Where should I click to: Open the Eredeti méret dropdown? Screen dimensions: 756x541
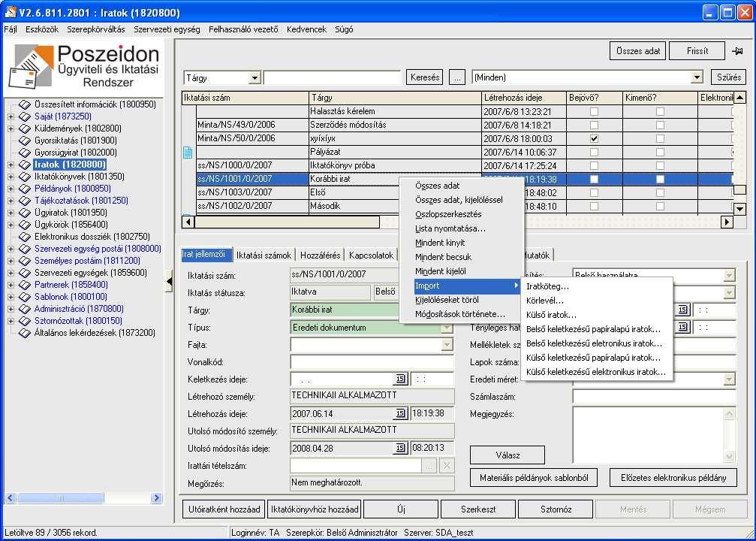coord(729,379)
